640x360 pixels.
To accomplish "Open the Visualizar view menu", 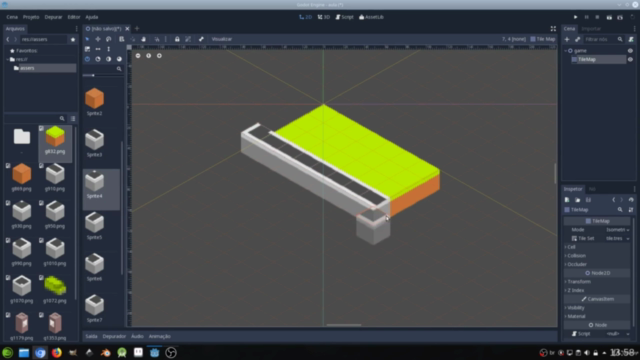I will click(x=222, y=39).
